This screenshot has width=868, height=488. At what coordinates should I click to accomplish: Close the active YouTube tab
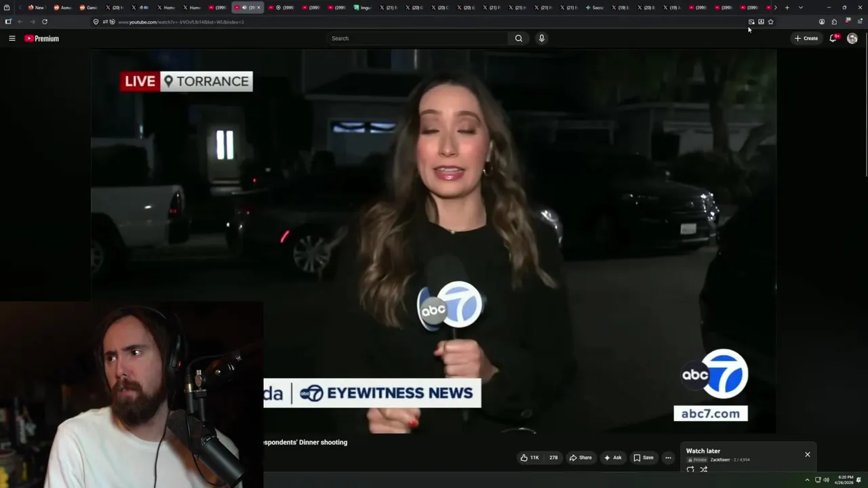pos(258,7)
